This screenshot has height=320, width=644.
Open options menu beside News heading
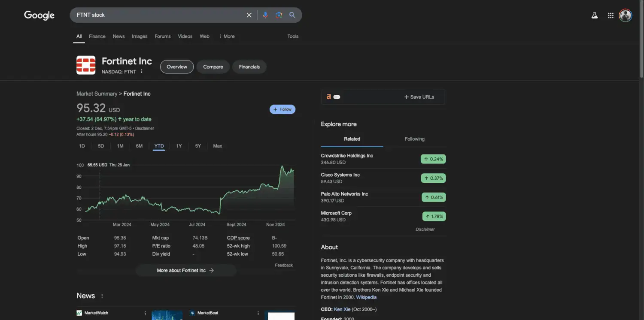[x=102, y=296]
